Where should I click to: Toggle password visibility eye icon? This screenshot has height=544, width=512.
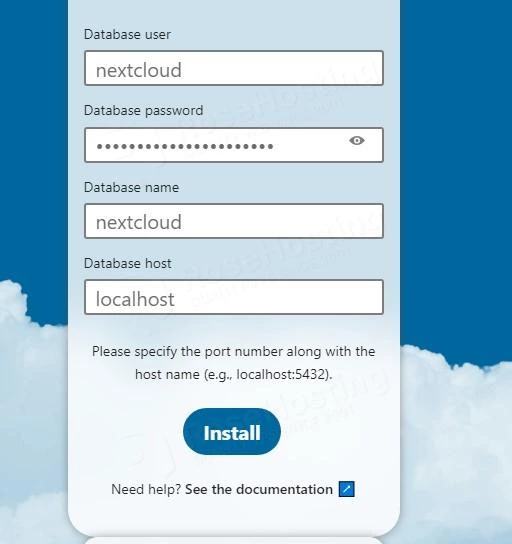tap(357, 141)
